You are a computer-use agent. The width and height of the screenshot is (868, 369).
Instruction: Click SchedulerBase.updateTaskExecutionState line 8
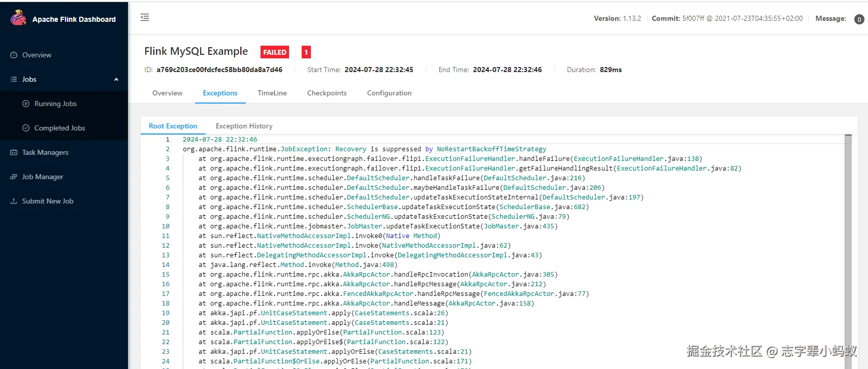coord(394,207)
